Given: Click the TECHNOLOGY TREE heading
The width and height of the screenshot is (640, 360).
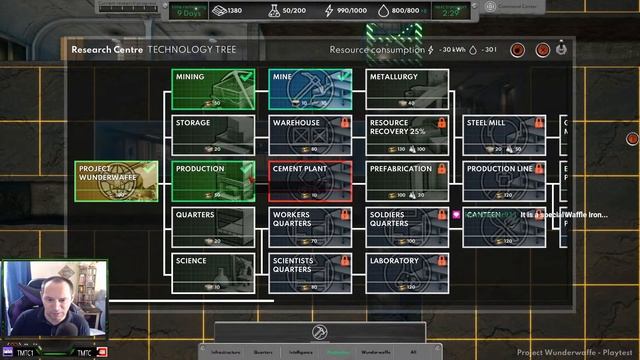Looking at the screenshot, I should [x=192, y=50].
